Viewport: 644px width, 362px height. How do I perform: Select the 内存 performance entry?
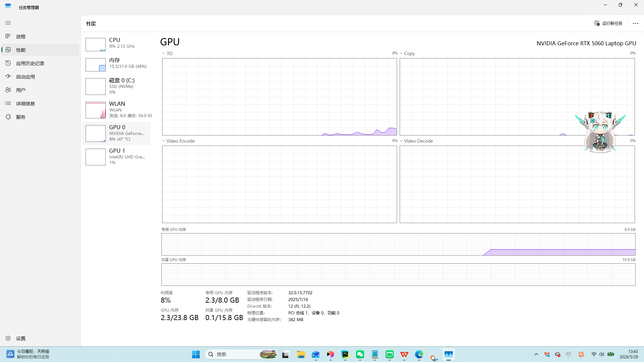pyautogui.click(x=116, y=64)
